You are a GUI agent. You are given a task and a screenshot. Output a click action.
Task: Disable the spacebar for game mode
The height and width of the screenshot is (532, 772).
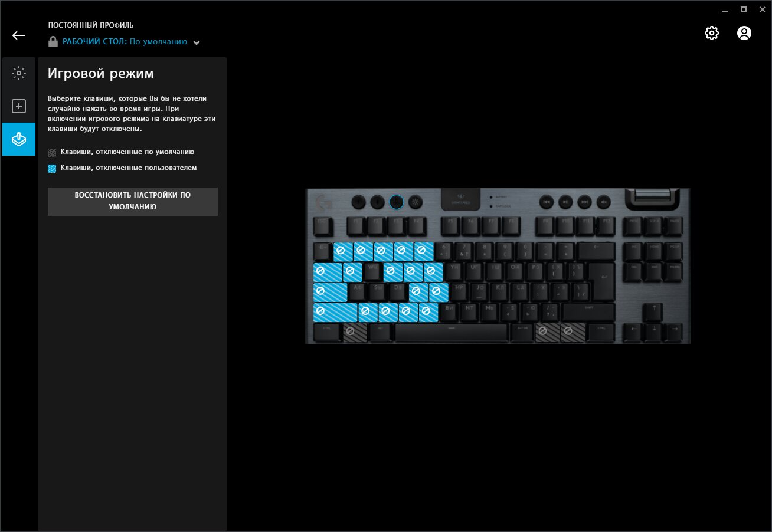[x=452, y=333]
